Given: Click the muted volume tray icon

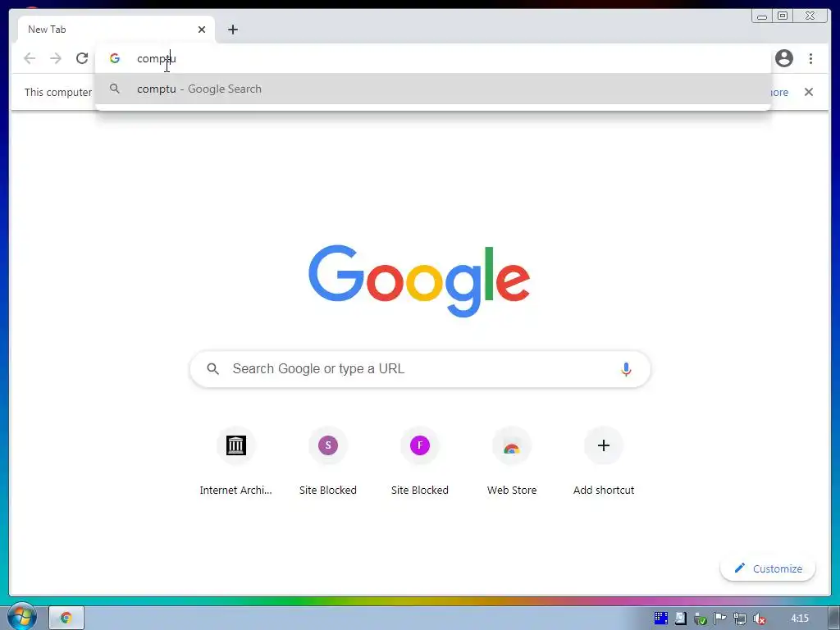Looking at the screenshot, I should click(759, 619).
